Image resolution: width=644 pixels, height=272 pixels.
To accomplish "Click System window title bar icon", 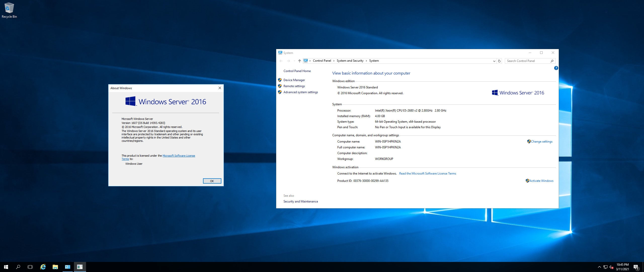I will [x=280, y=53].
